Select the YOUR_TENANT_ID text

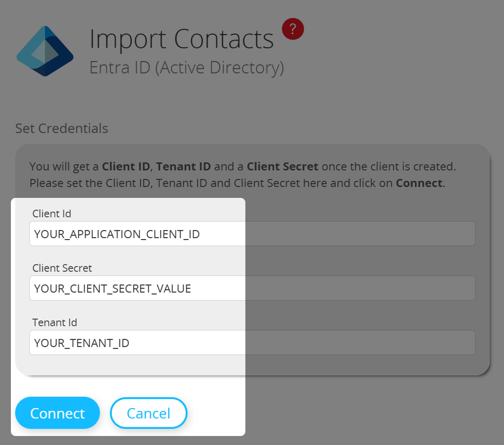[81, 342]
